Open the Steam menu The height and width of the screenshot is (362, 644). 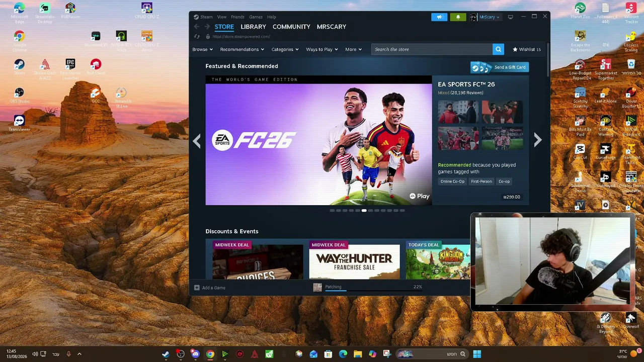click(206, 17)
